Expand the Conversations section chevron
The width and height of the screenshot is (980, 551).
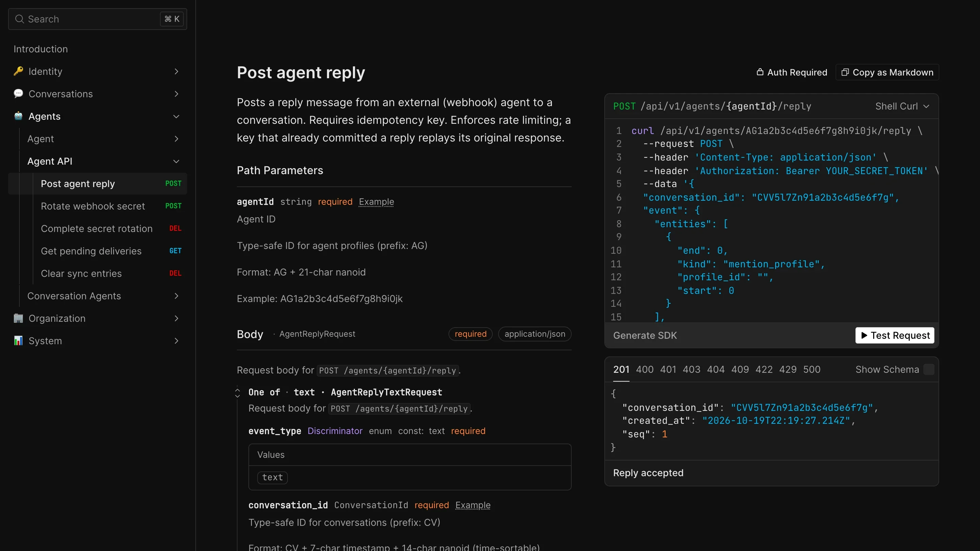pyautogui.click(x=176, y=94)
